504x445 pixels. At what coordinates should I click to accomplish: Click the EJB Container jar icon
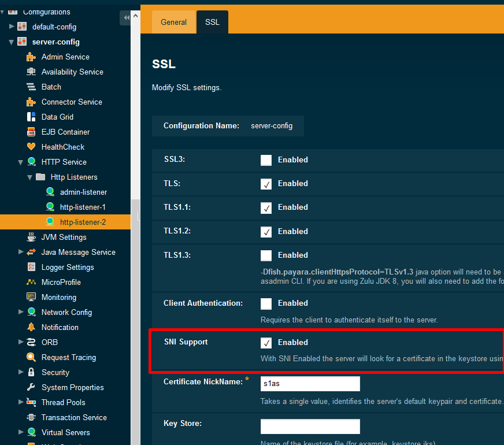[x=31, y=132]
